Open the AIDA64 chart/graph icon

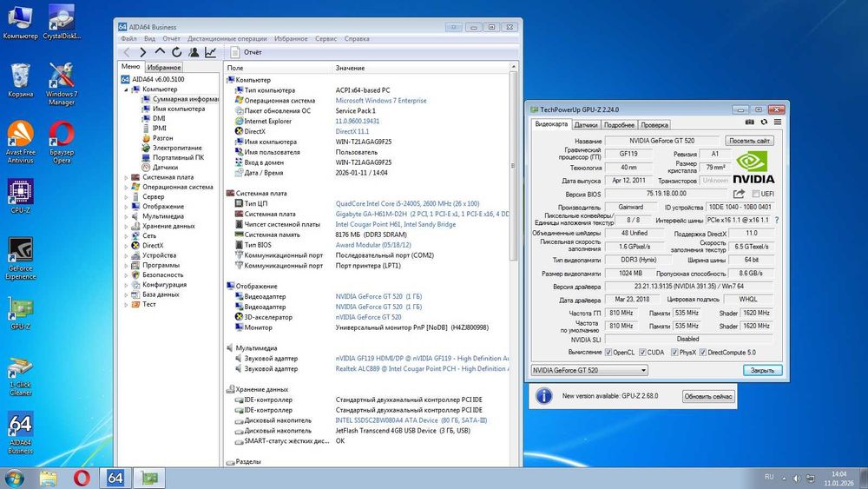click(x=210, y=52)
